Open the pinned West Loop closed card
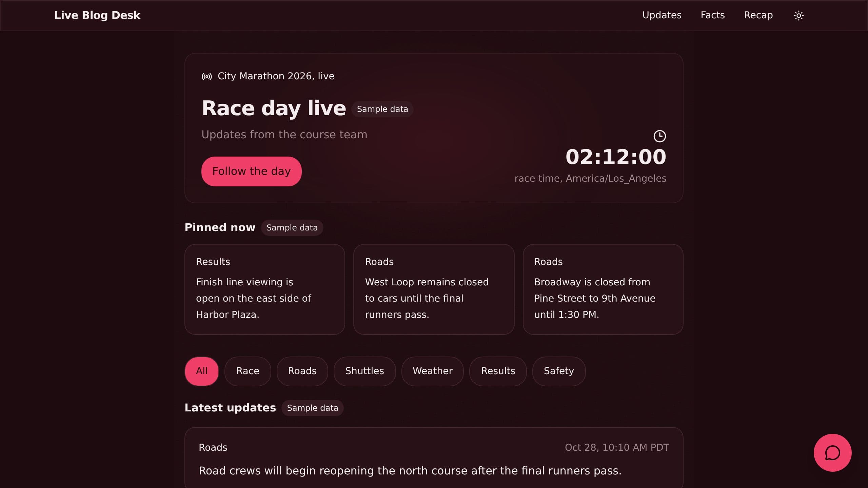 (x=434, y=289)
